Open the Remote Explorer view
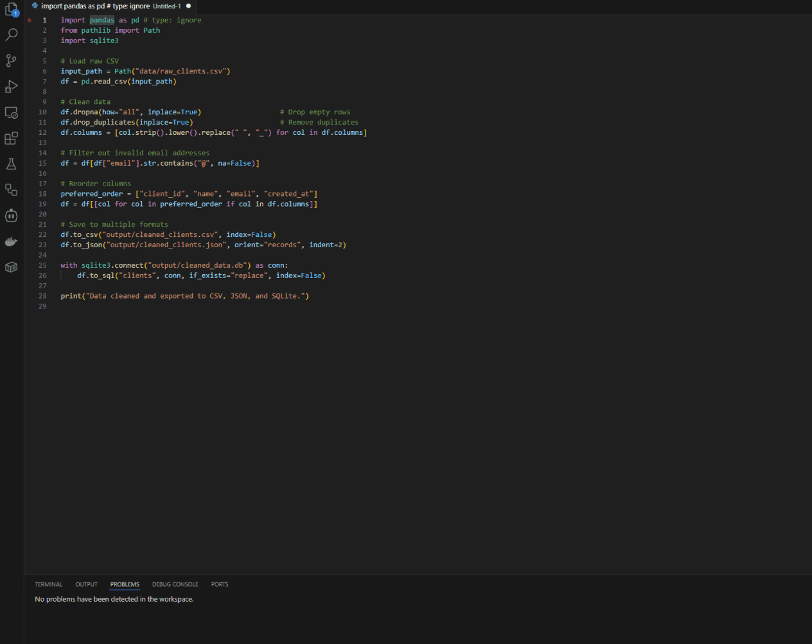This screenshot has width=812, height=644. [x=12, y=112]
